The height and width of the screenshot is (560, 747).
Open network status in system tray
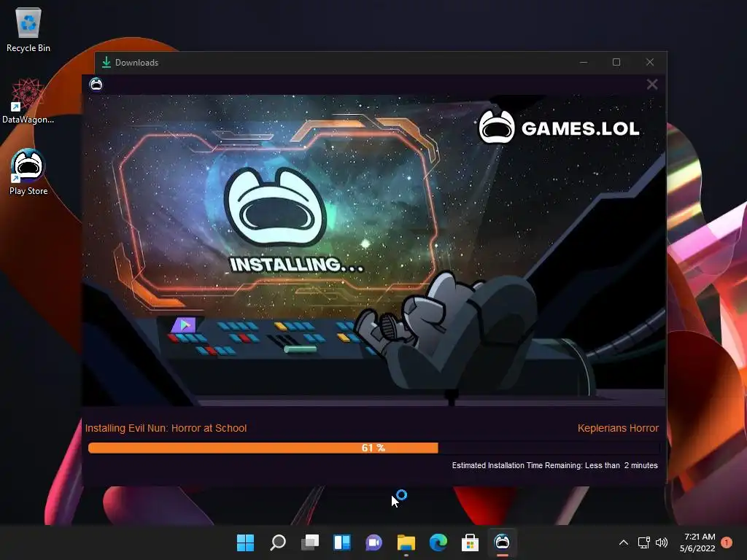point(643,542)
